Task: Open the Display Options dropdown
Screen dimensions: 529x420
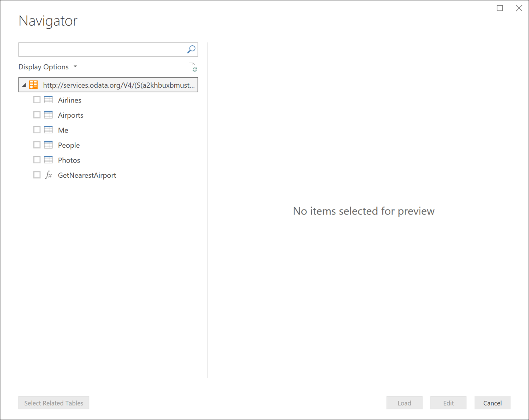Action: pos(48,66)
